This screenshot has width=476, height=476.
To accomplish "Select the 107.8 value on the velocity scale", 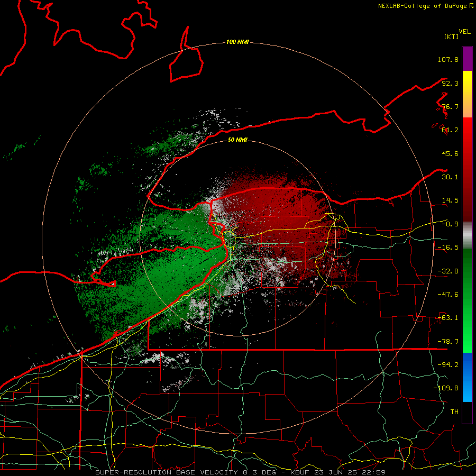I will coord(448,59).
